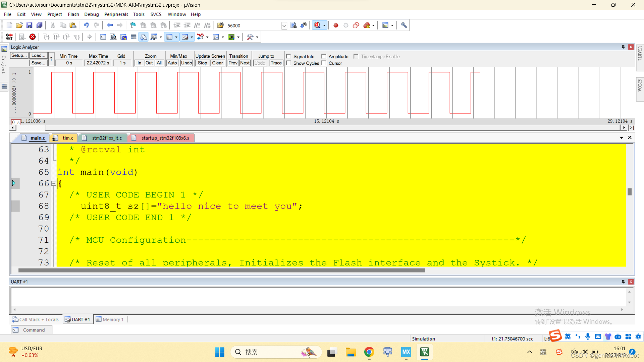Click the Load button in Logic Analyzer
The image size is (644, 362).
[x=38, y=55]
